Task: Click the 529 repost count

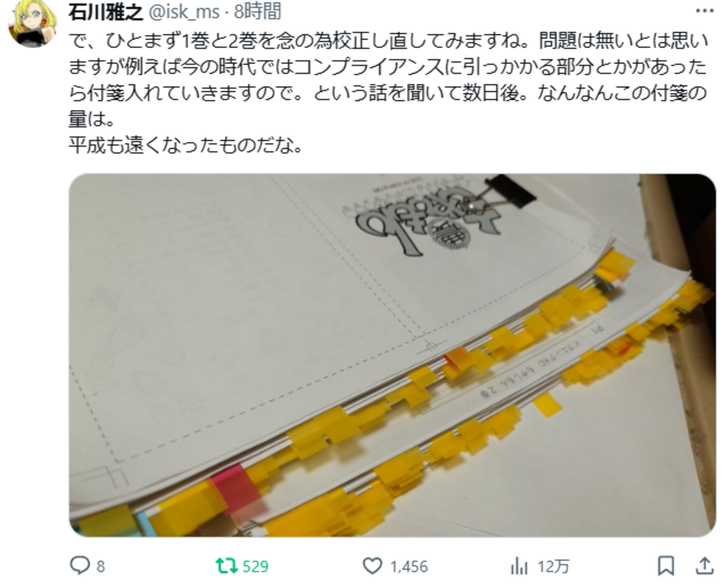Action: tap(255, 567)
